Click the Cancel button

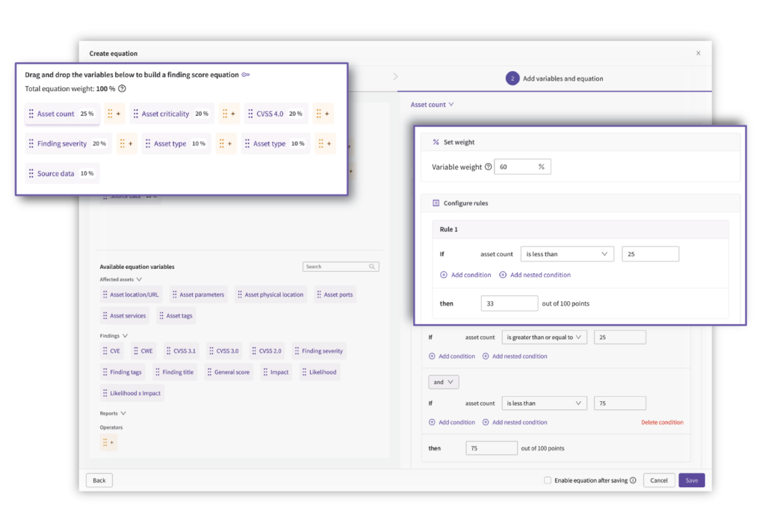[x=659, y=480]
